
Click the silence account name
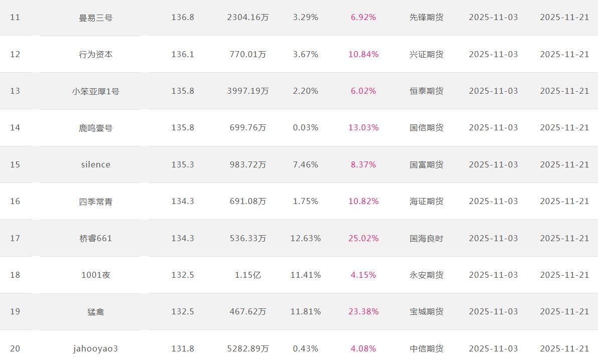click(x=96, y=164)
